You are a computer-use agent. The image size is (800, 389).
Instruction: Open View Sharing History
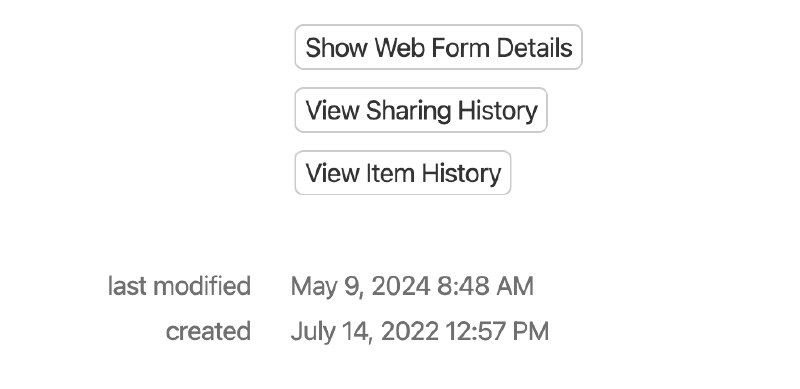pyautogui.click(x=421, y=110)
